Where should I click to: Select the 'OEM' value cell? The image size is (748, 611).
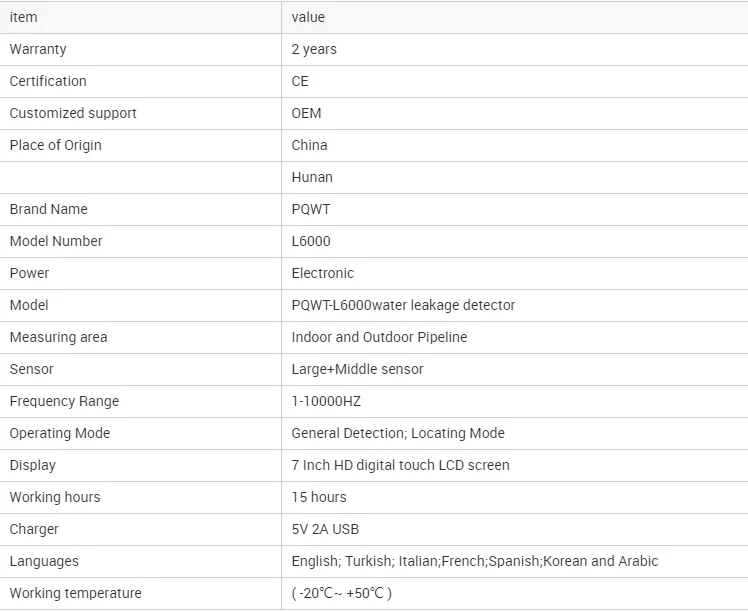(306, 113)
